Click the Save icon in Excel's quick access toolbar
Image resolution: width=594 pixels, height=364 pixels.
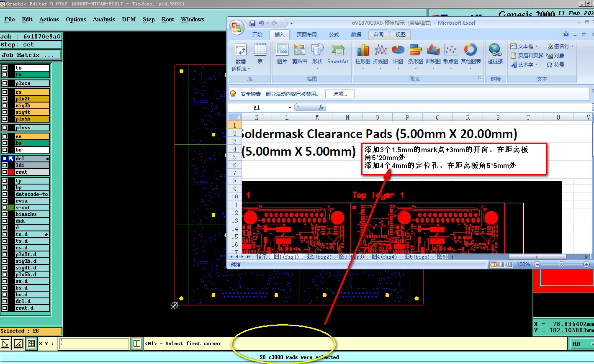(x=252, y=23)
